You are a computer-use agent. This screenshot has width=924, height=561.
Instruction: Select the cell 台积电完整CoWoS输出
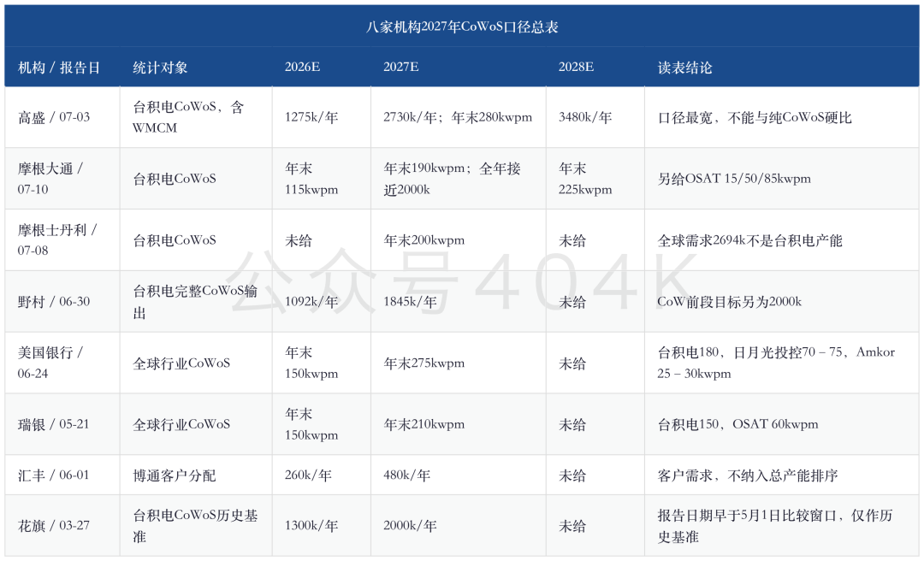195,302
